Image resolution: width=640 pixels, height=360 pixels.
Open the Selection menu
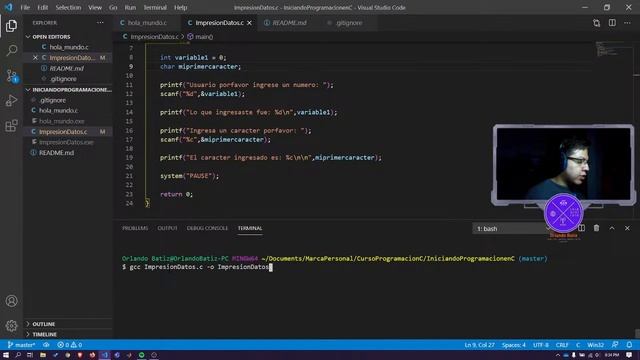click(68, 7)
